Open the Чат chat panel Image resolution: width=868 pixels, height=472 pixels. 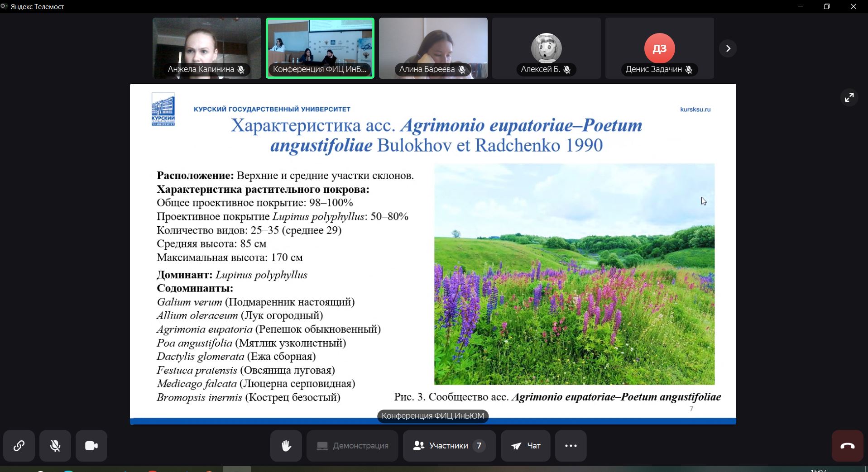[x=525, y=446]
